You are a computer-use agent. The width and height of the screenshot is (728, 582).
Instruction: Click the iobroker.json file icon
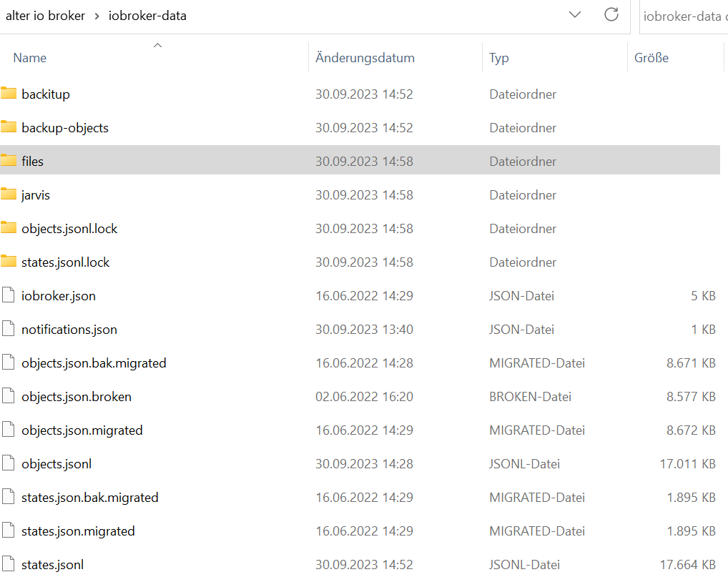pyautogui.click(x=9, y=295)
